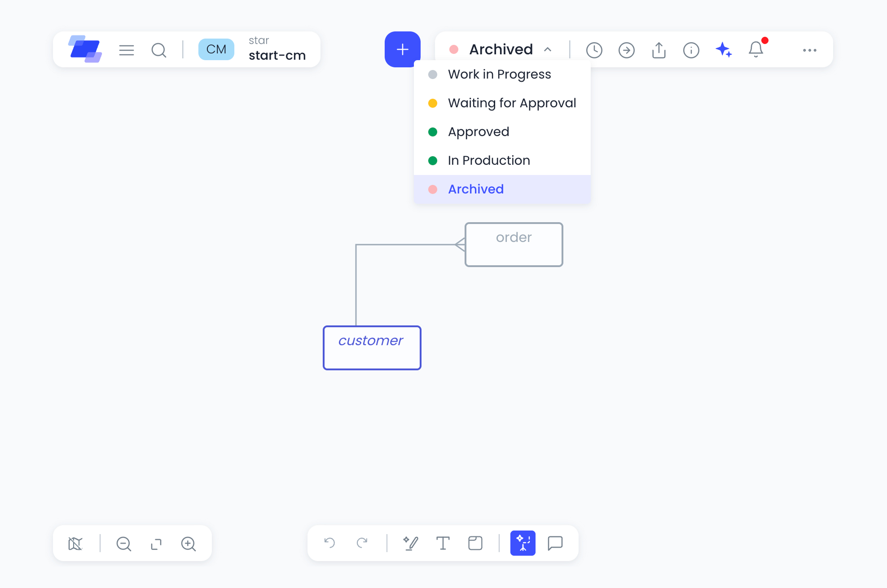The image size is (887, 588).
Task: Select the customer entity box
Action: coord(372,348)
